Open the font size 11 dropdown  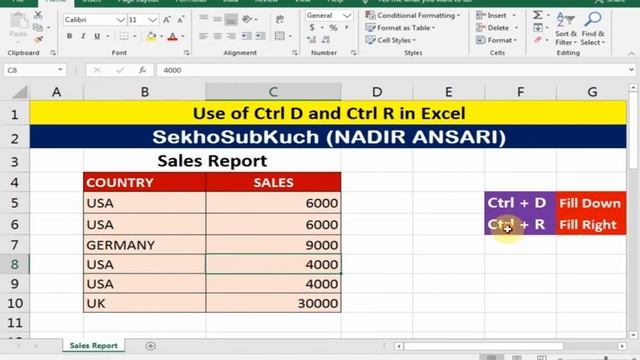[153, 20]
